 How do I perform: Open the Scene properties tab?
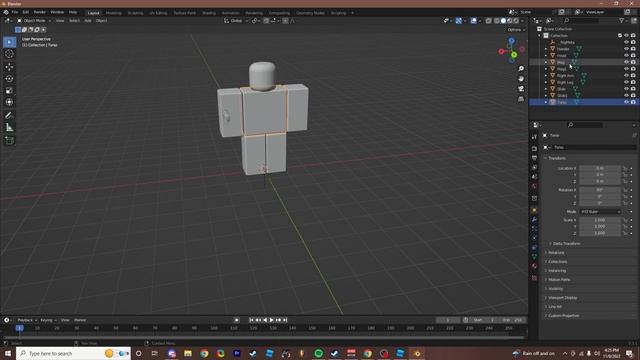[x=534, y=177]
